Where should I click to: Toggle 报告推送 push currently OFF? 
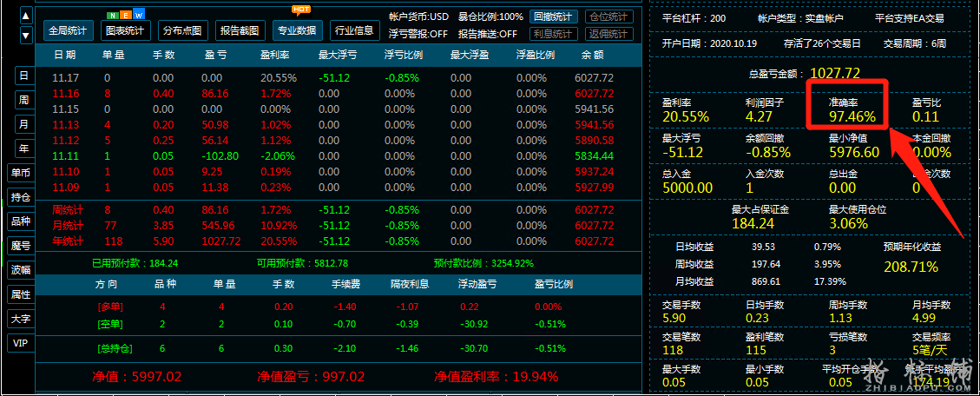click(487, 34)
